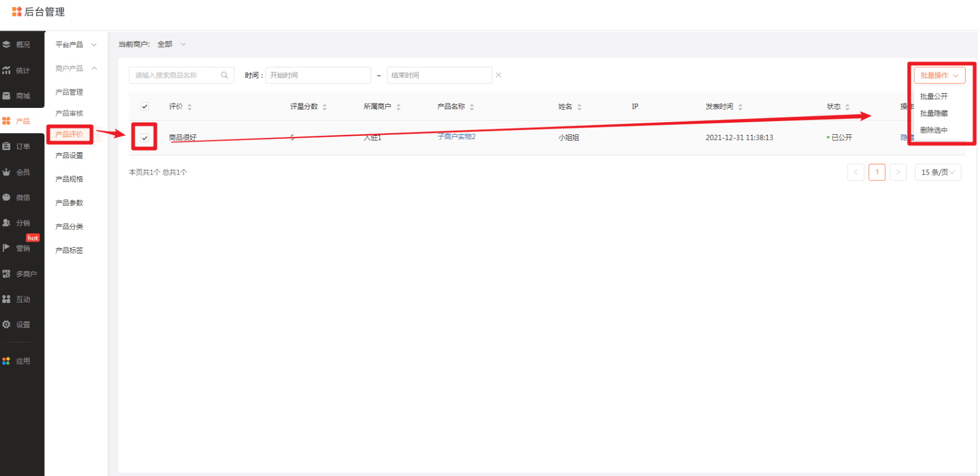Open the 营销 marketing flag icon
The height and width of the screenshot is (476, 980).
7,248
